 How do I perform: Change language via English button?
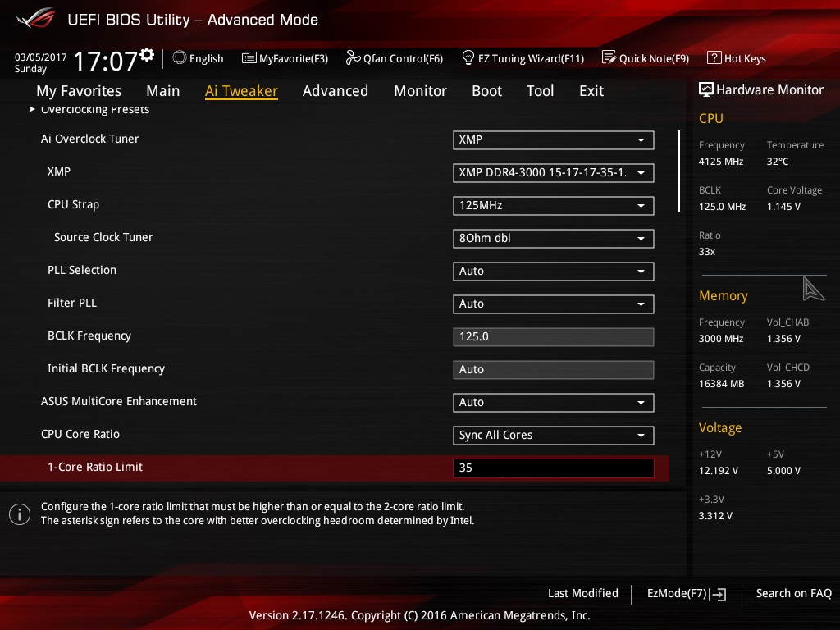pyautogui.click(x=199, y=58)
